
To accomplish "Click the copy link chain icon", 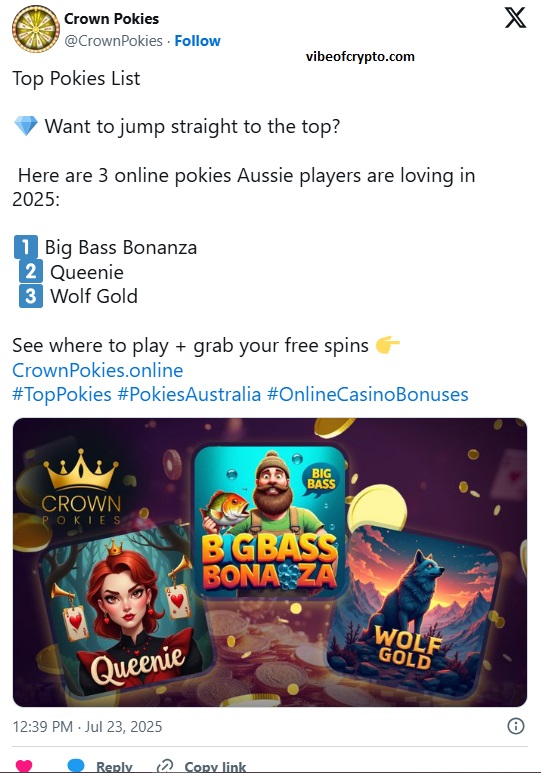I will tap(164, 766).
